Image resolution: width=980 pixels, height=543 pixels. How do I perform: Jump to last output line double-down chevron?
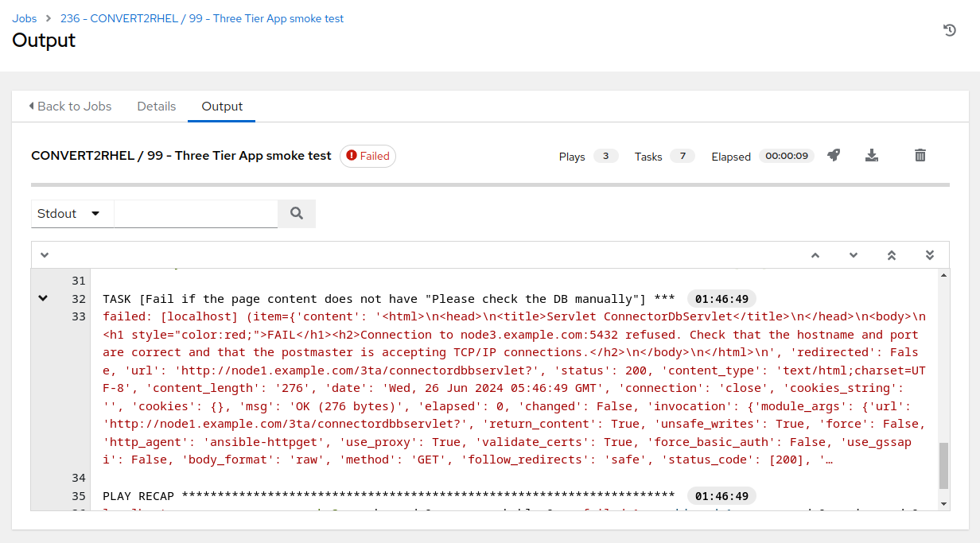(x=930, y=255)
